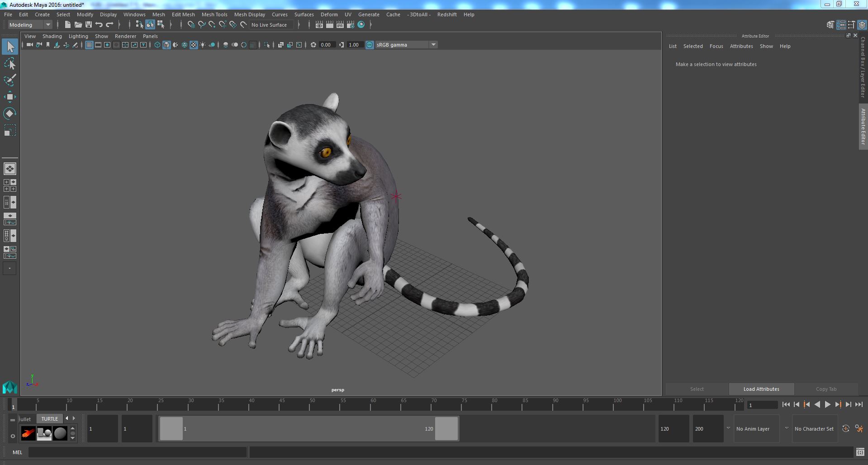This screenshot has height=465, width=868.
Task: Select by component type mode icon
Action: pos(161,25)
